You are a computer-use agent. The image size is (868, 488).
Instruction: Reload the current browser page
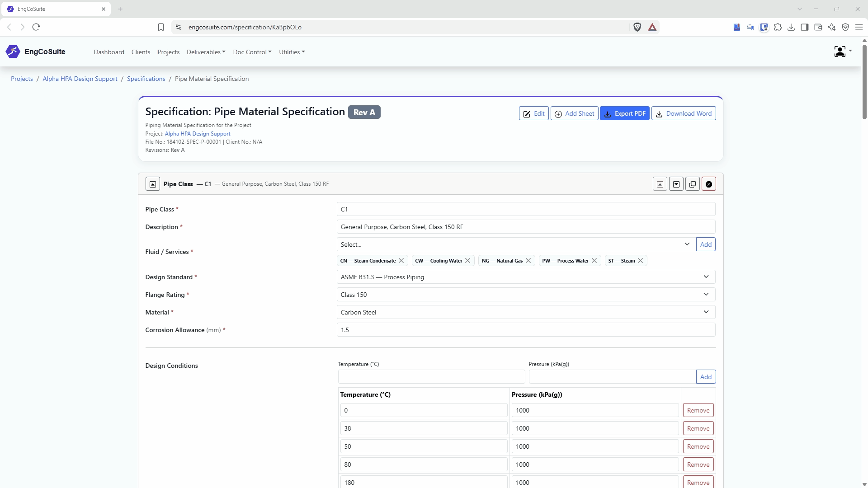(x=36, y=27)
